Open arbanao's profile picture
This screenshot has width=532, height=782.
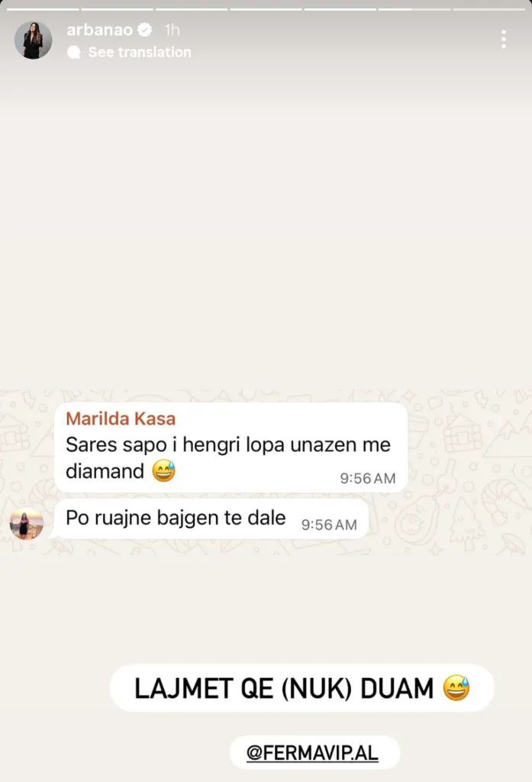coord(34,40)
